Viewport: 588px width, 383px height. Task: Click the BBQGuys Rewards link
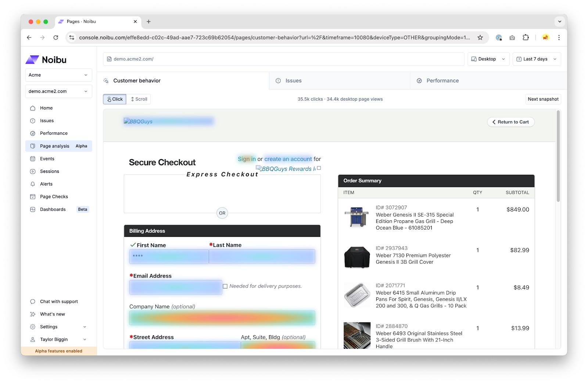click(x=286, y=169)
